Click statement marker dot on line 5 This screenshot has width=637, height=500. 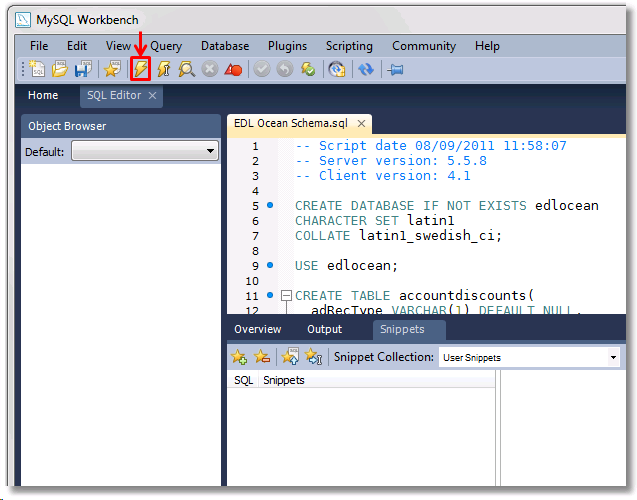tap(270, 205)
